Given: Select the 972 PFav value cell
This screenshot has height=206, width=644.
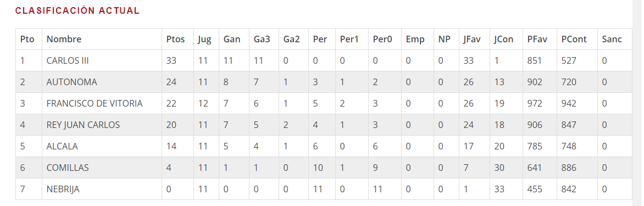Looking at the screenshot, I should (x=535, y=103).
